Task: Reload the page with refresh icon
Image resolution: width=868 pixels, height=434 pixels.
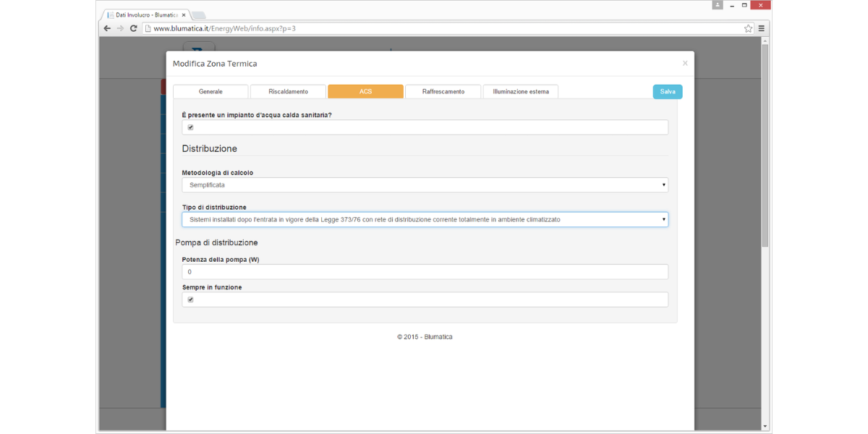Action: click(x=134, y=28)
